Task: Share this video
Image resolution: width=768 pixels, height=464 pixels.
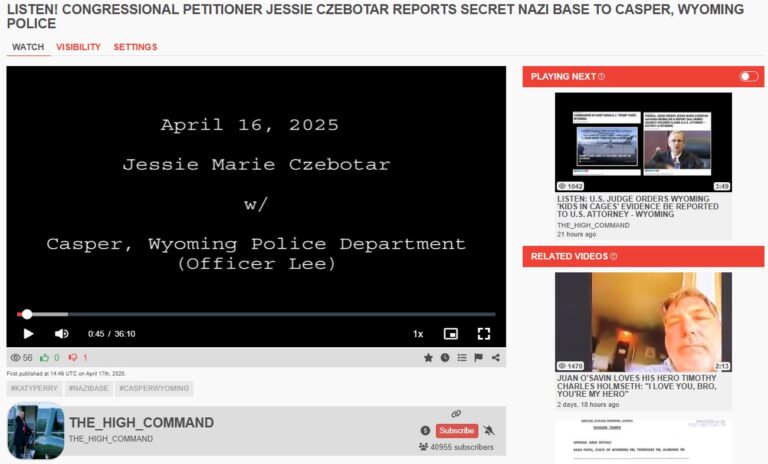Action: 496,358
